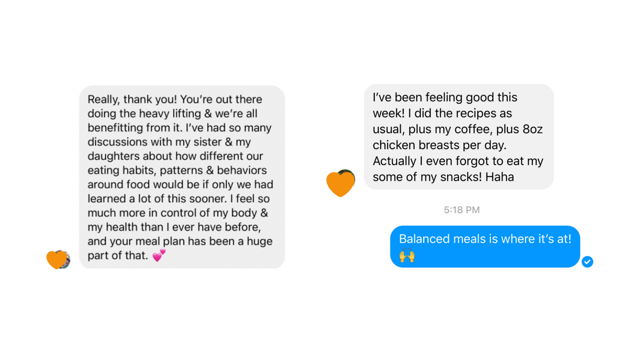Click 'part of that.' at the testimonial's end
The width and height of the screenshot is (644, 362).
pyautogui.click(x=118, y=255)
